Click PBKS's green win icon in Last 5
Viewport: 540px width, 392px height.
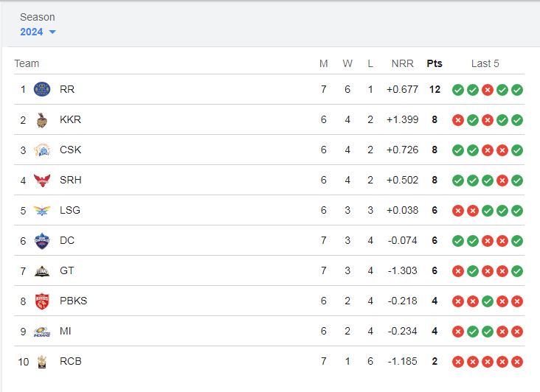coord(488,301)
